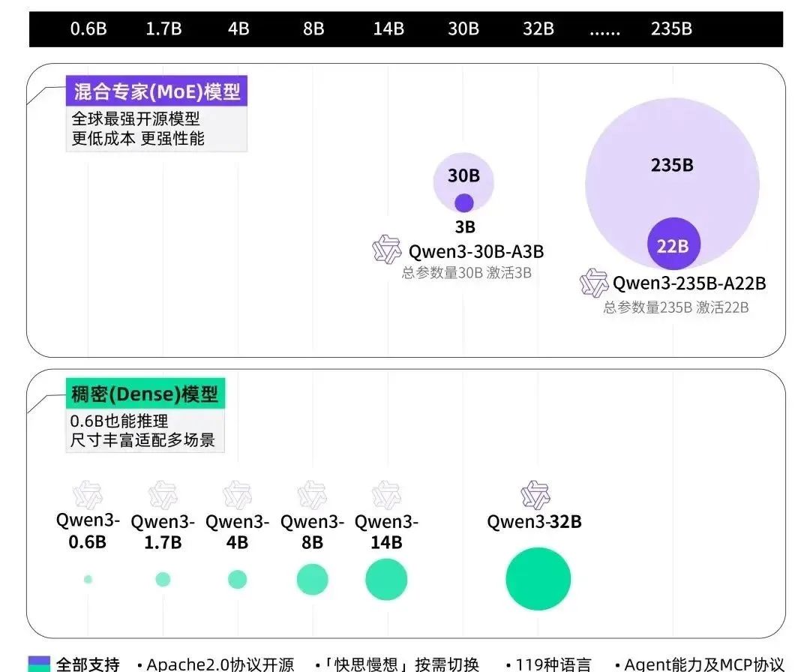
Task: Click the green circle under Qwen3-0.6B
Action: click(x=88, y=580)
